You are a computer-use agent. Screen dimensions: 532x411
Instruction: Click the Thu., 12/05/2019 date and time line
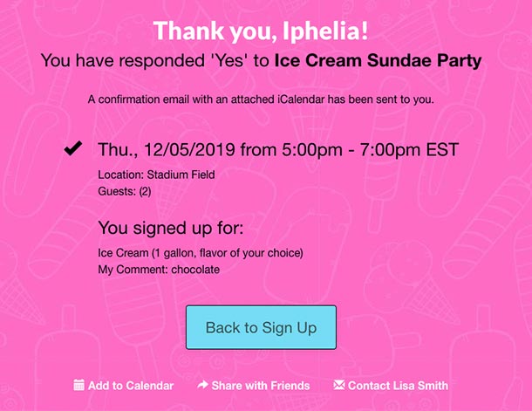(278, 150)
